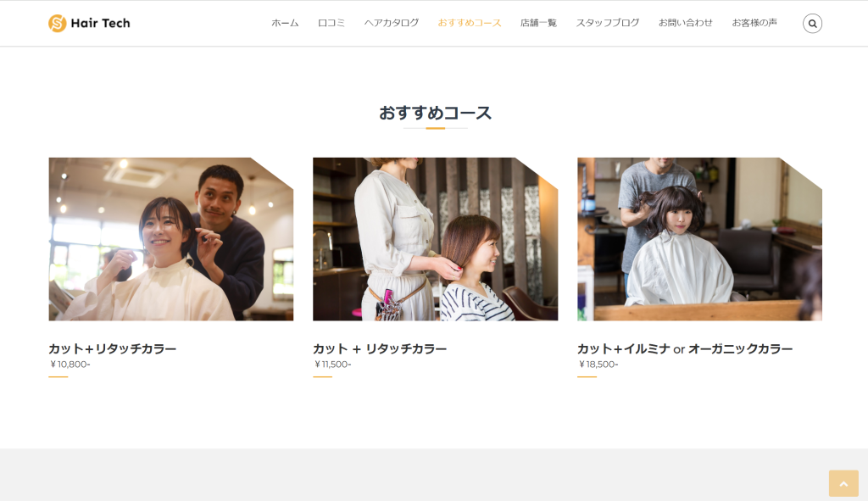Open the search magnifier icon
Viewport: 868px width, 501px height.
pos(812,24)
